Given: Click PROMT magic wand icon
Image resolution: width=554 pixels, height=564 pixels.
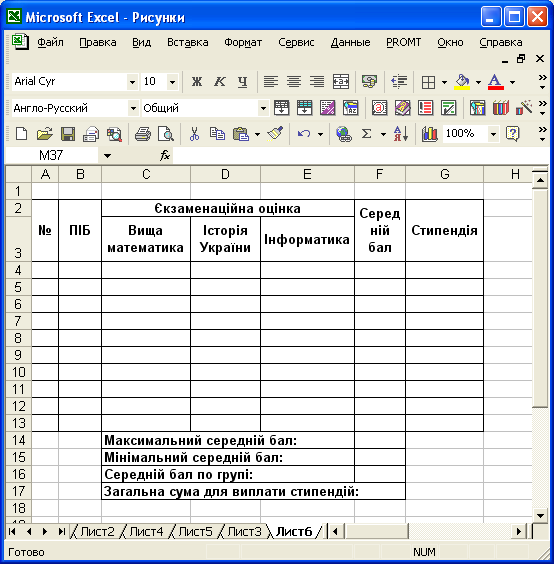Looking at the screenshot, I should [x=524, y=108].
